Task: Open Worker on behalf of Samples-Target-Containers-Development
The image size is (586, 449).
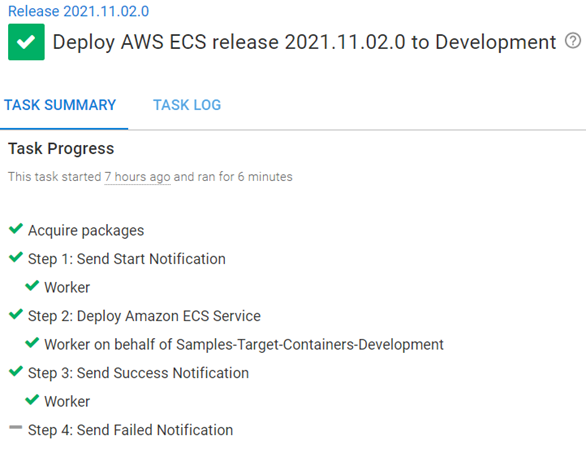Action: [244, 344]
